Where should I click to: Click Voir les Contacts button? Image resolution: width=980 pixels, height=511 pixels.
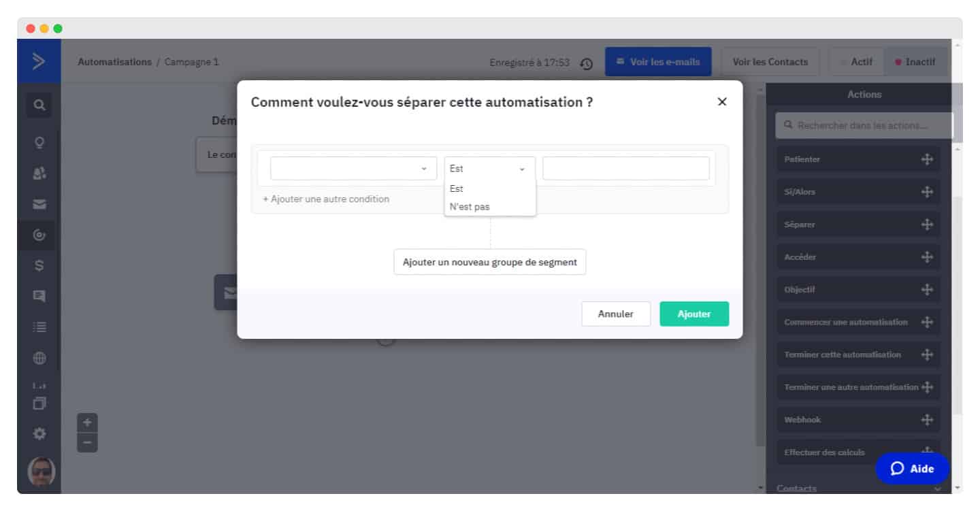[x=770, y=62]
